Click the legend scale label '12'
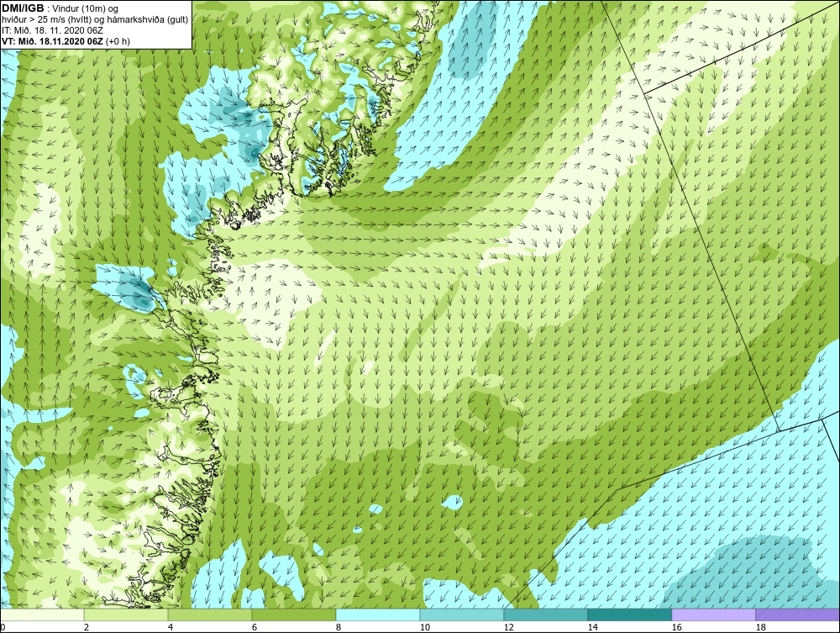 [x=508, y=627]
